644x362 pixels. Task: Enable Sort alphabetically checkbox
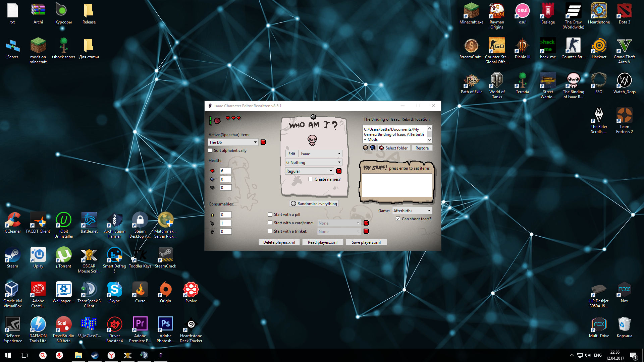(210, 150)
